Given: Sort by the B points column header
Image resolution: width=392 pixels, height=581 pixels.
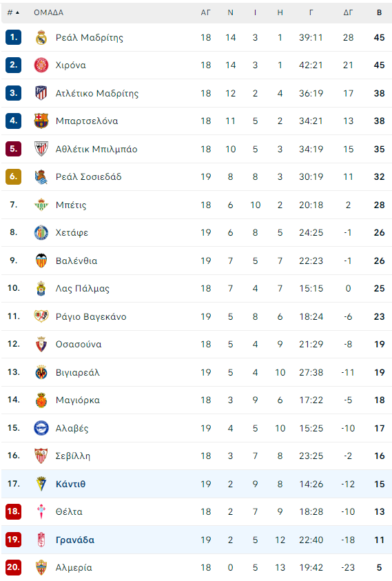Looking at the screenshot, I should (379, 12).
